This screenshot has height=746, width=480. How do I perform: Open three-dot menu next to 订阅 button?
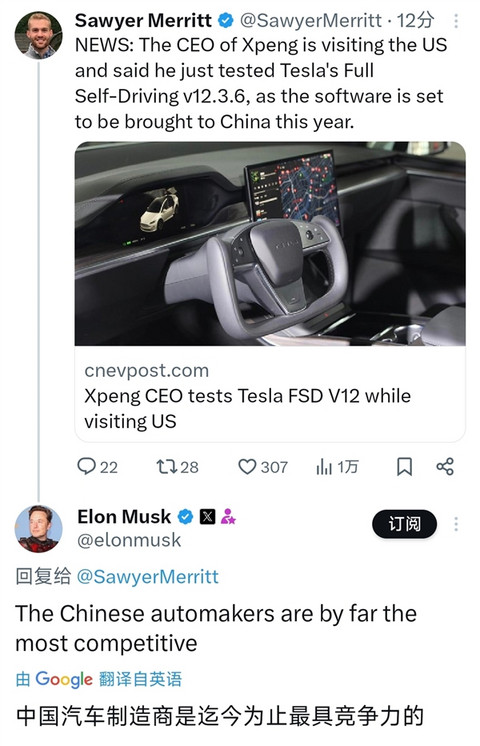coord(456,524)
